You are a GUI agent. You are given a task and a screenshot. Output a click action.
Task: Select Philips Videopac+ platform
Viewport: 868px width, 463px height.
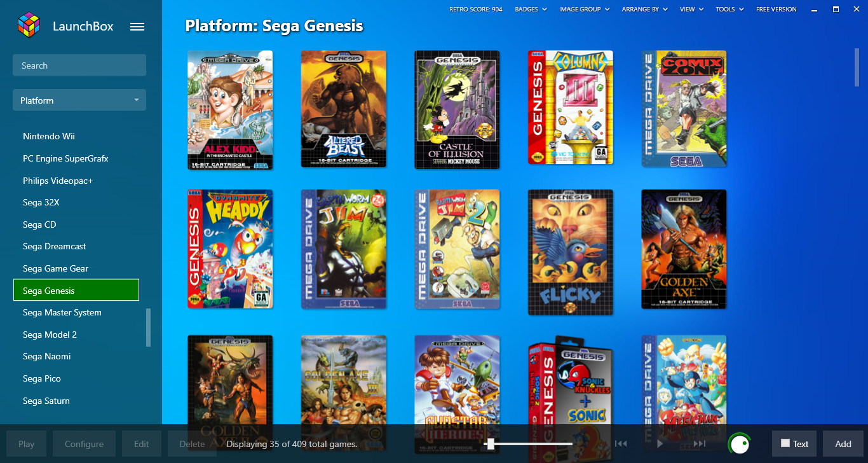[x=58, y=181]
